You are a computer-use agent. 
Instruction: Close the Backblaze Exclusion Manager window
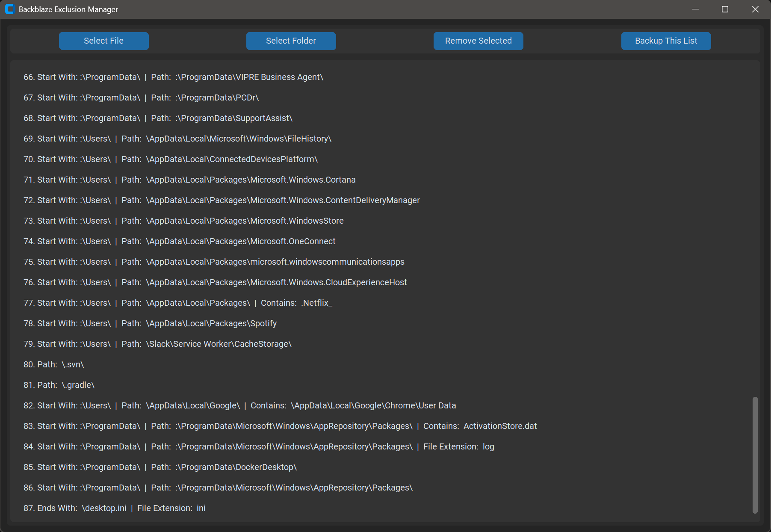(x=755, y=9)
